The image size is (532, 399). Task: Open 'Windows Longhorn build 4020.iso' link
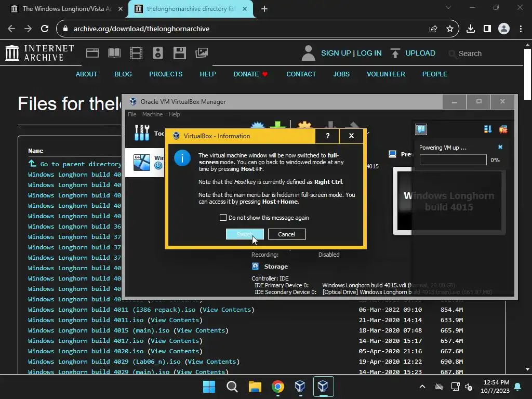click(x=86, y=351)
